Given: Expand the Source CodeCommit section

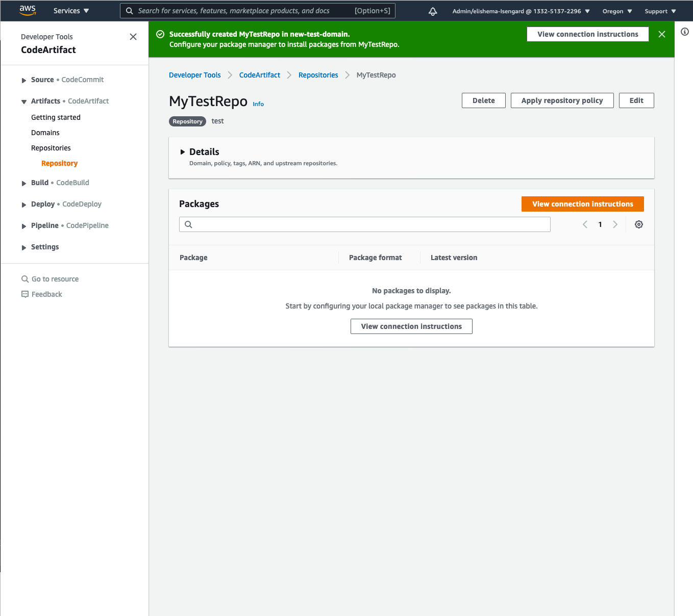Looking at the screenshot, I should tap(24, 80).
